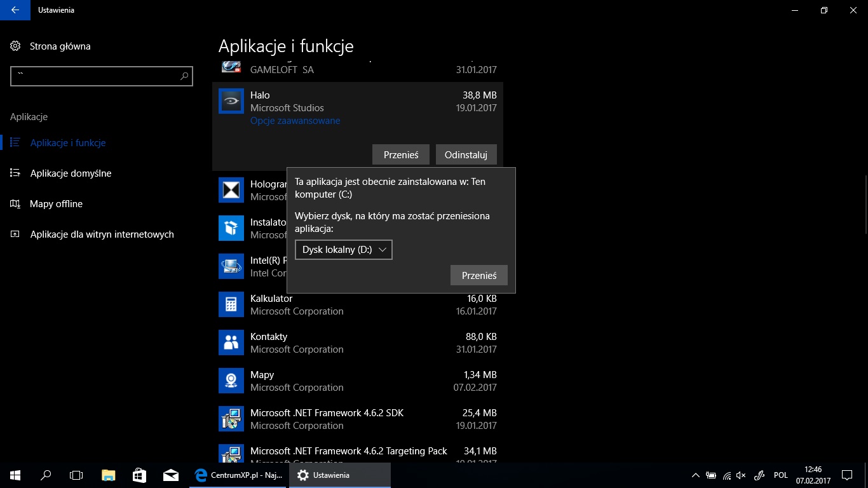Open Strona główna home gear icon

pos(16,46)
